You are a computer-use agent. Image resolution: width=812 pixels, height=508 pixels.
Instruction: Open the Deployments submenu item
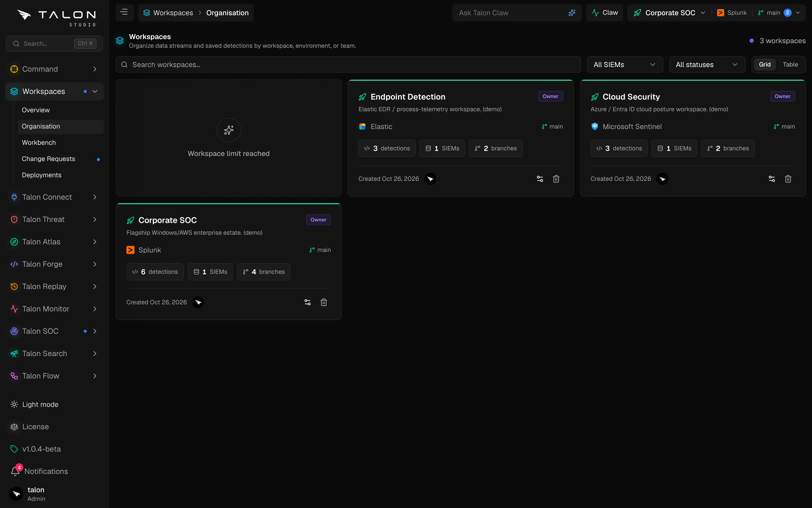61,175
